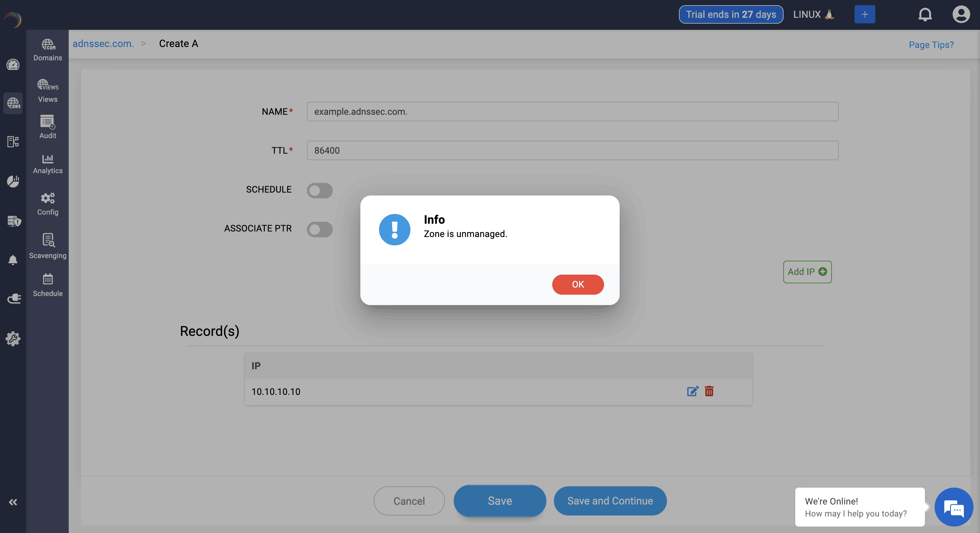Open the Scavenging section
This screenshot has height=533, width=980.
(48, 246)
